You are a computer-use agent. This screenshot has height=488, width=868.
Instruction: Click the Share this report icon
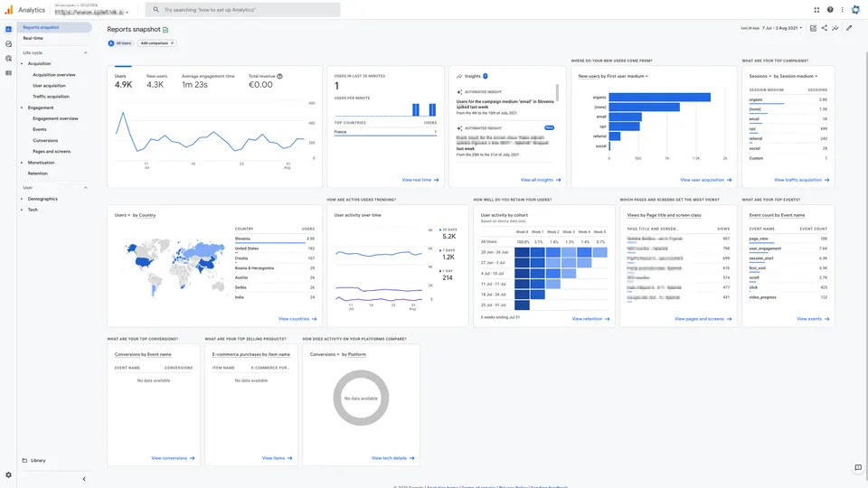pos(825,28)
